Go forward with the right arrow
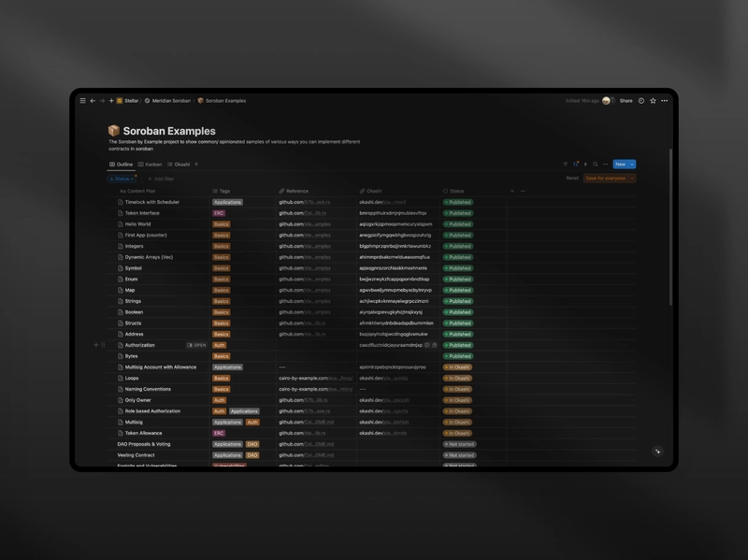The height and width of the screenshot is (560, 748). coord(102,101)
